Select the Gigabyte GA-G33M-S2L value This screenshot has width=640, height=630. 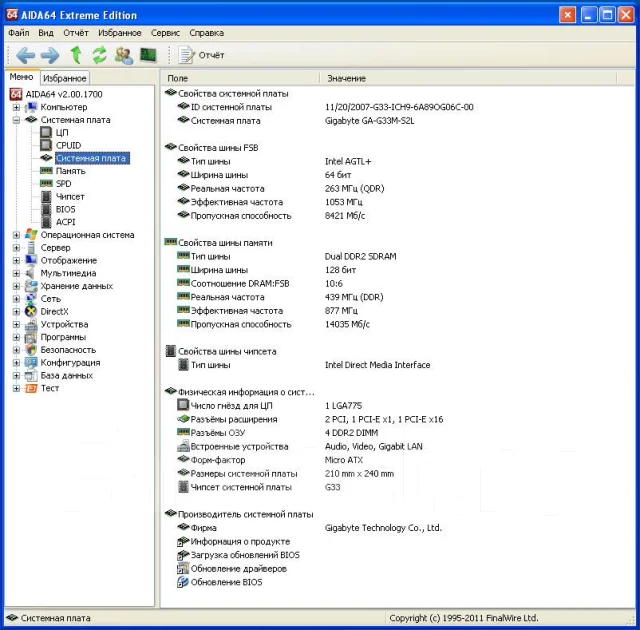tap(369, 121)
